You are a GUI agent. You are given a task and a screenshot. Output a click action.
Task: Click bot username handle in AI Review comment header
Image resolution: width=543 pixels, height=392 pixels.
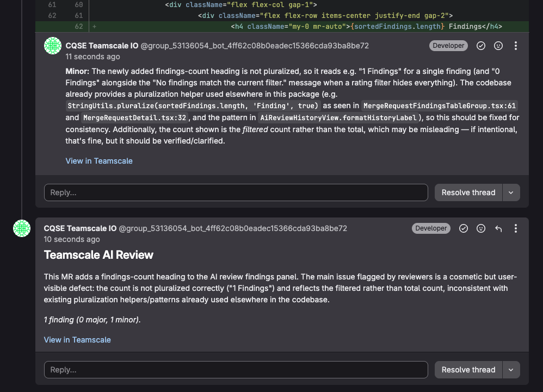(x=233, y=228)
